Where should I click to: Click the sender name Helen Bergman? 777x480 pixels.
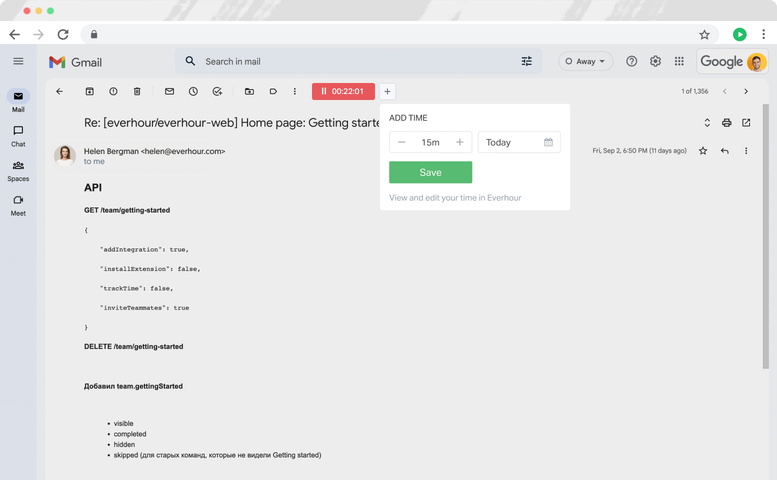[x=111, y=151]
